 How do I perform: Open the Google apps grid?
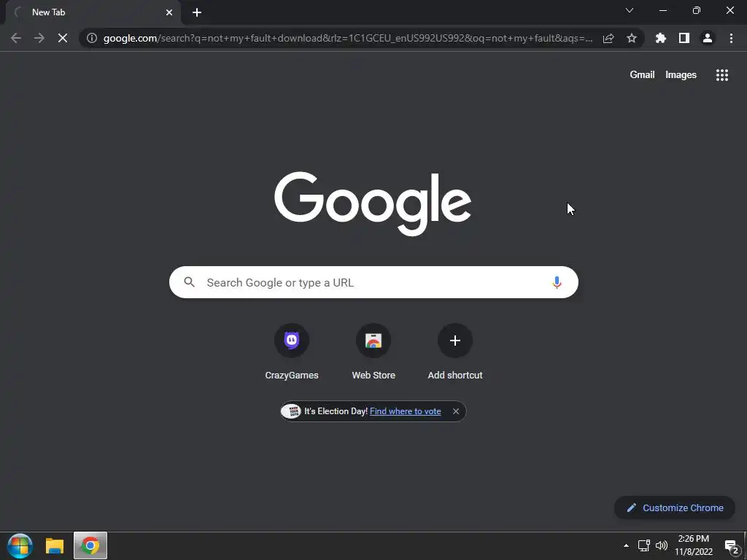722,75
